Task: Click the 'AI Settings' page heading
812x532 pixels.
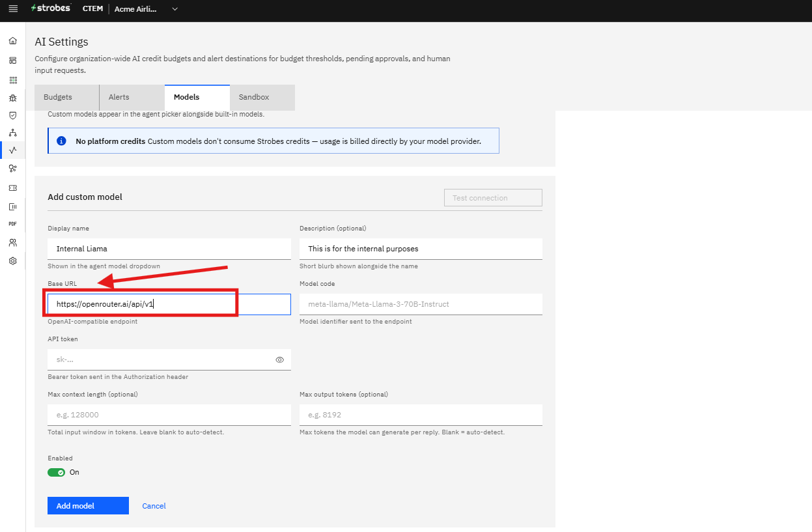Action: coord(61,42)
